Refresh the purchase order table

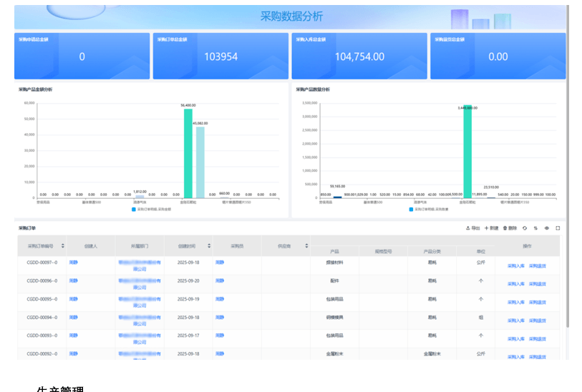[x=525, y=228]
